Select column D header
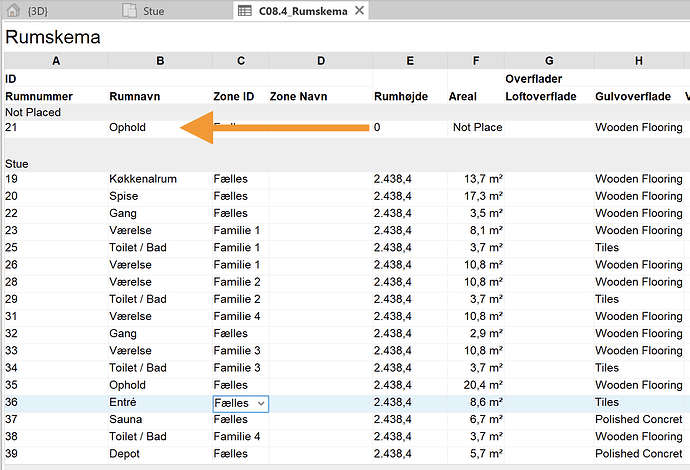Screen dimensions: 690x470 [x=321, y=61]
